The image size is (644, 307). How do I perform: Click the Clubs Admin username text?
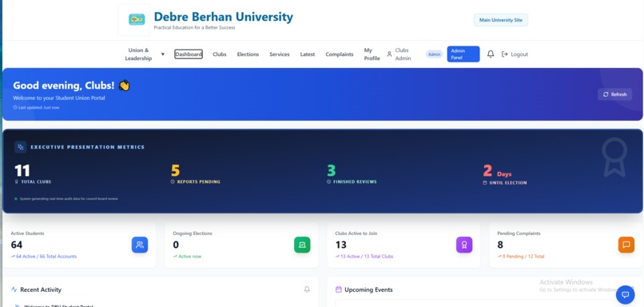point(403,54)
